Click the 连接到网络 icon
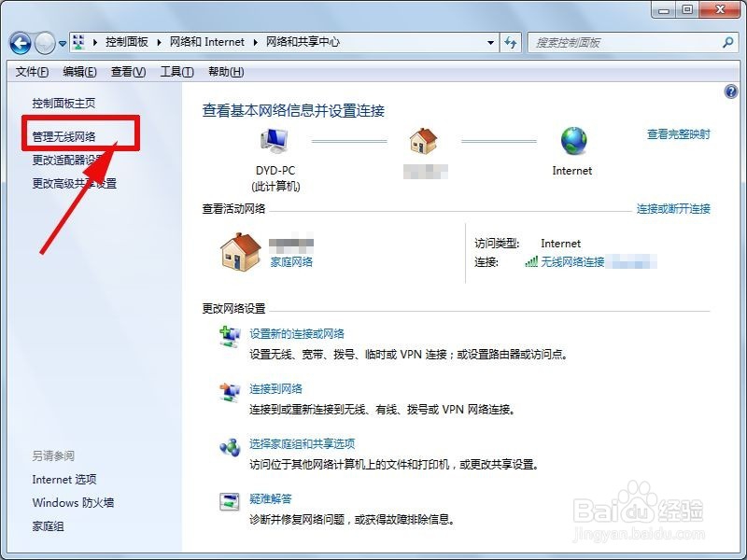 coord(230,392)
